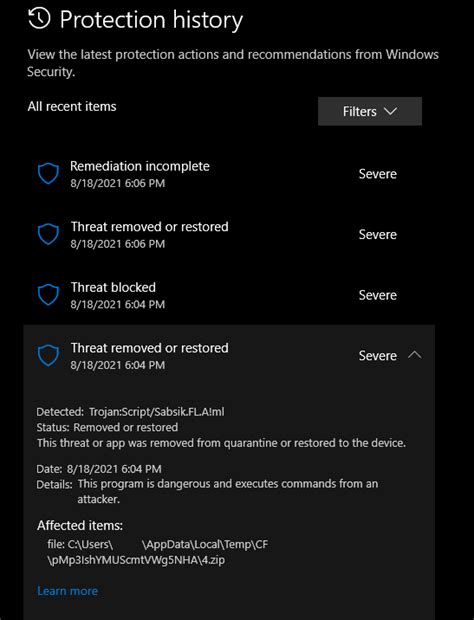Click shield icon of expanded 6:04 PM threat entry
Screen dimensions: 474x620
coord(48,355)
